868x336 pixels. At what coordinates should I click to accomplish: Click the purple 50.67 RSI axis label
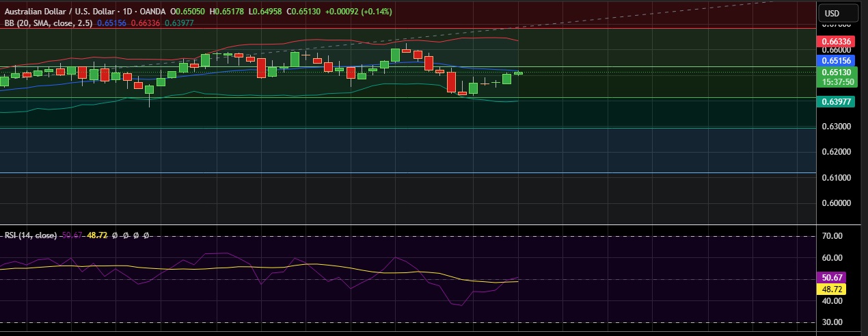coord(831,278)
